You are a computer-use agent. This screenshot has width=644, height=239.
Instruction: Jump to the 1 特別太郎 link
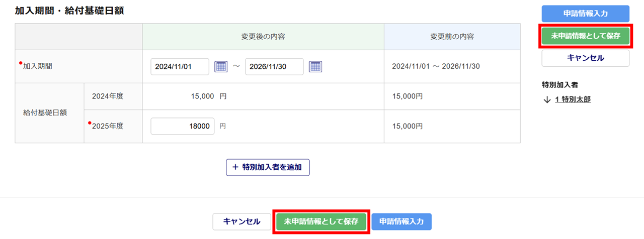tap(573, 99)
